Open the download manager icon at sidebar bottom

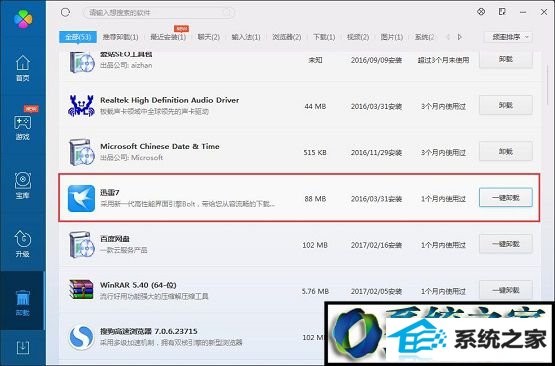[x=23, y=348]
